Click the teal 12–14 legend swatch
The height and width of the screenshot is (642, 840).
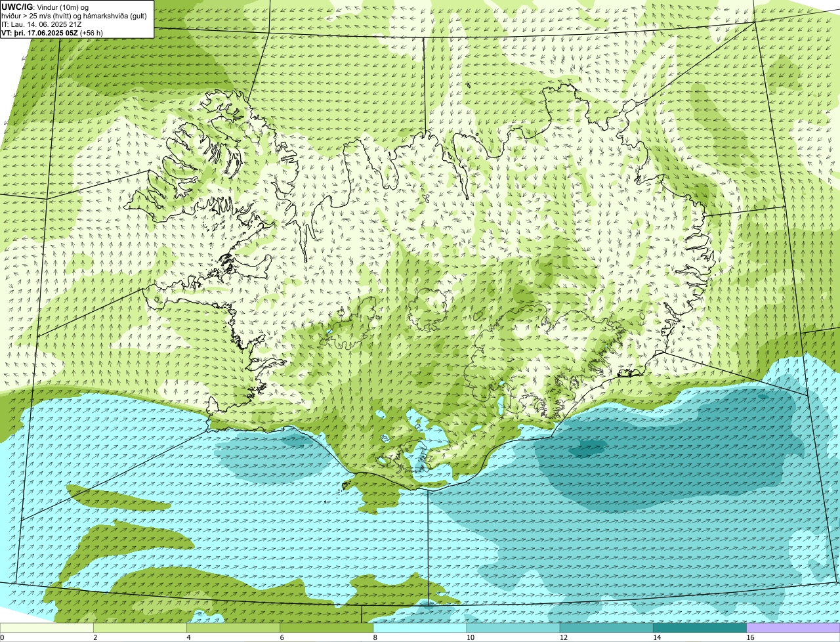pos(606,628)
